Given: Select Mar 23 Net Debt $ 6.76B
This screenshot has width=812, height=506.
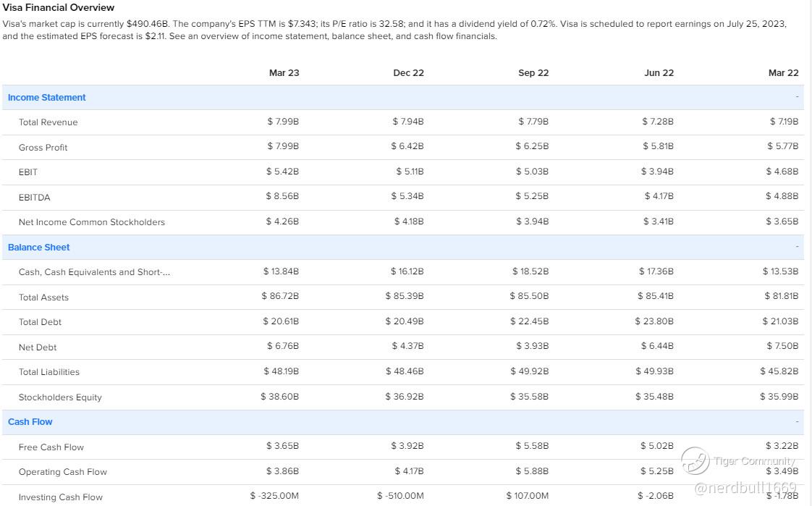Looking at the screenshot, I should 283,346.
